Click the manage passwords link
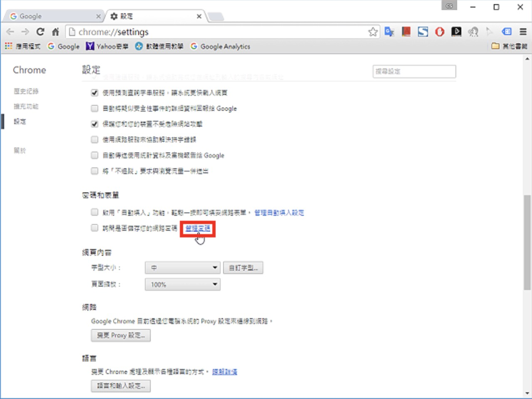 click(198, 228)
